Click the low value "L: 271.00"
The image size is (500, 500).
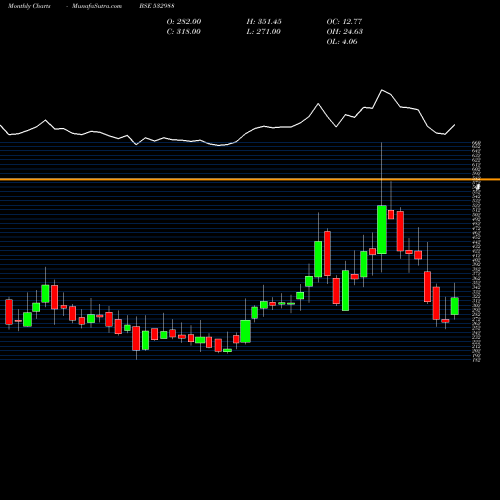[x=263, y=31]
